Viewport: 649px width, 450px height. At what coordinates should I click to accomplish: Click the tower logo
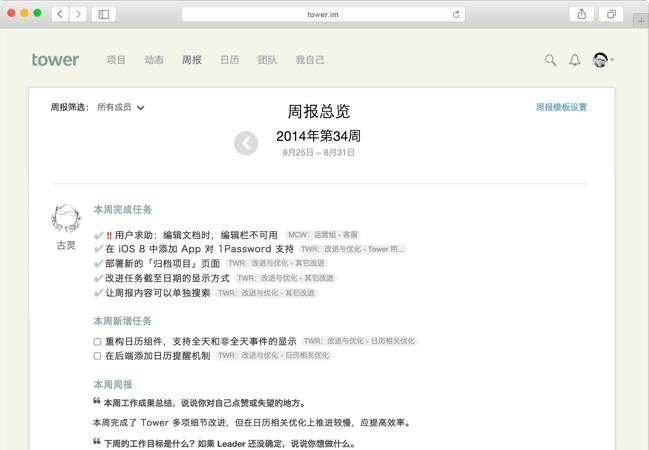55,60
